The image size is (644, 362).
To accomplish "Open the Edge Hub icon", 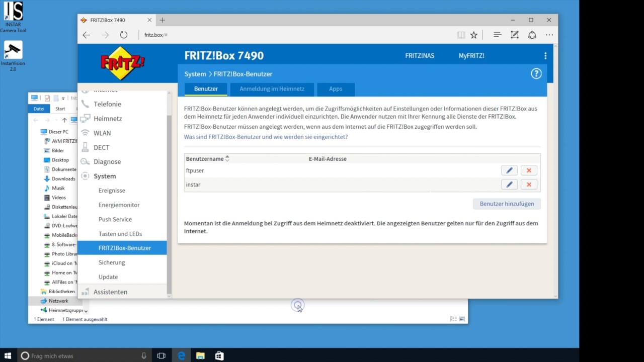I will click(x=497, y=35).
